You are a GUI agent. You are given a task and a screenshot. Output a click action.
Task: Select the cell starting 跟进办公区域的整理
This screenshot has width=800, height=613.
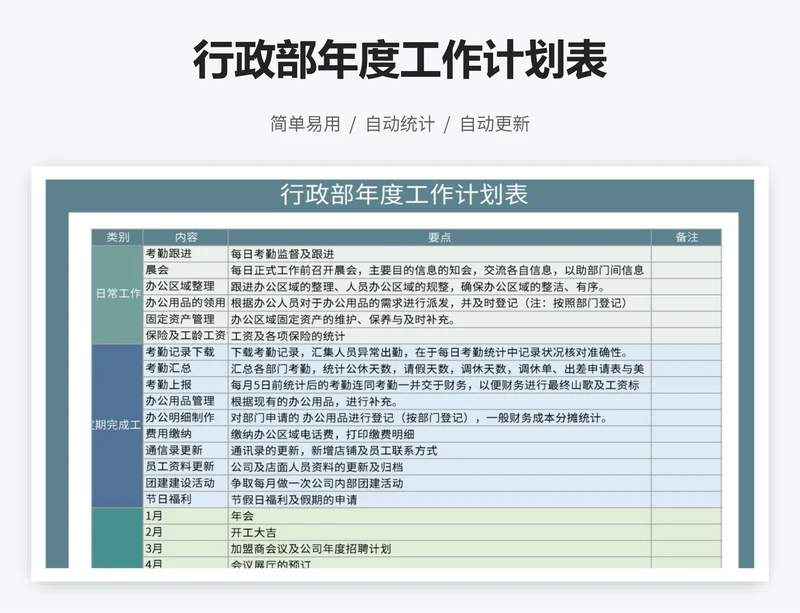[439, 286]
